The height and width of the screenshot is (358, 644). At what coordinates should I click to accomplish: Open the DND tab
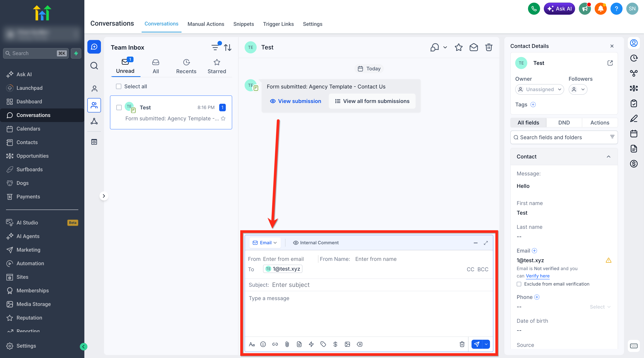coord(564,122)
